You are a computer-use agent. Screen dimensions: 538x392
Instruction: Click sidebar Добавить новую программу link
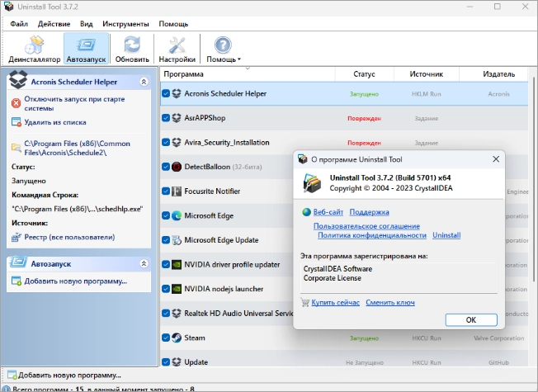pyautogui.click(x=75, y=281)
